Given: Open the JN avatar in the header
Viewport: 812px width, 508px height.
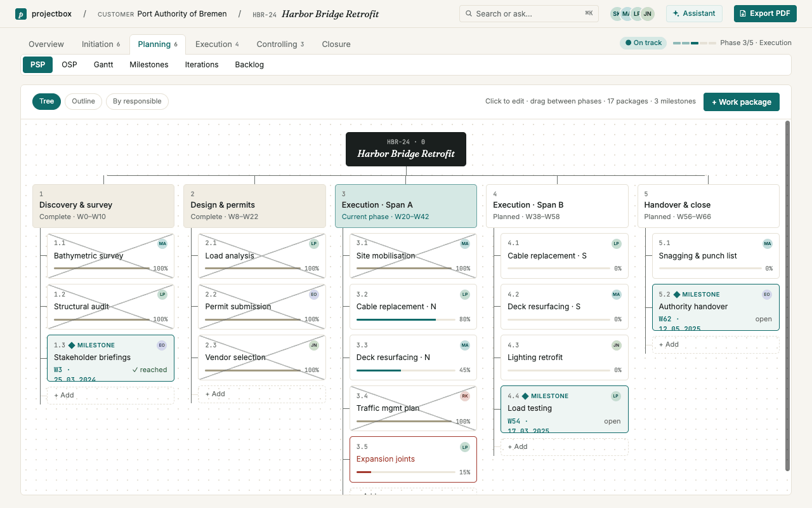Looking at the screenshot, I should click(x=647, y=13).
